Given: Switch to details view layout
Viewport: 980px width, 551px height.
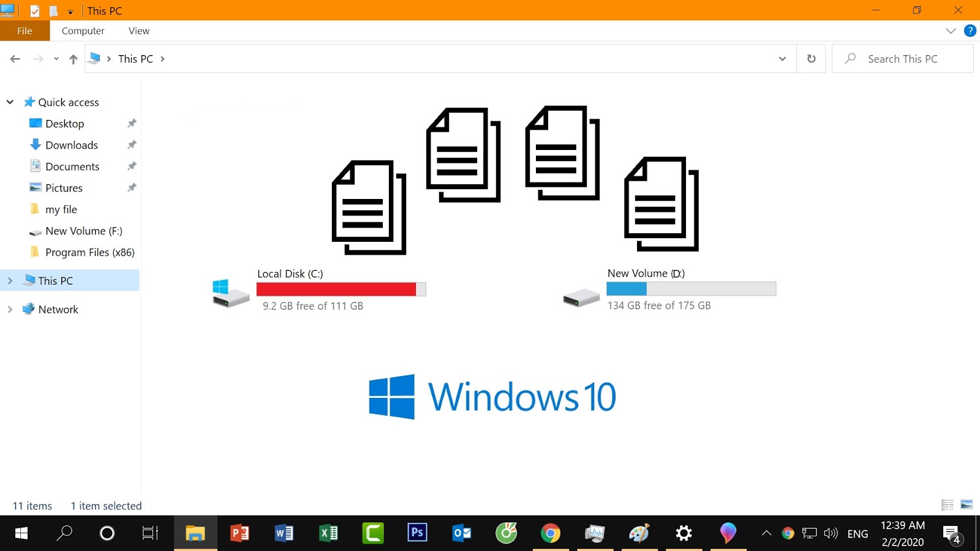Looking at the screenshot, I should pos(948,505).
